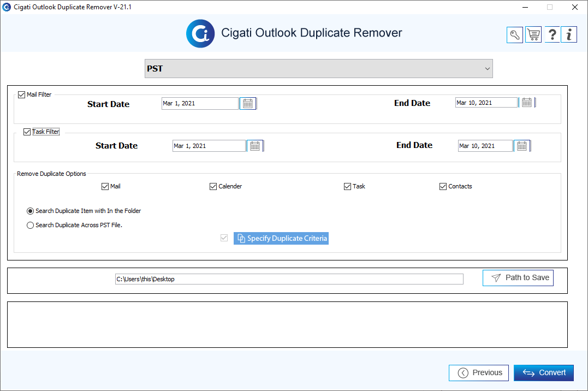
Task: Uncheck the Calender duplicate option
Action: click(x=213, y=187)
